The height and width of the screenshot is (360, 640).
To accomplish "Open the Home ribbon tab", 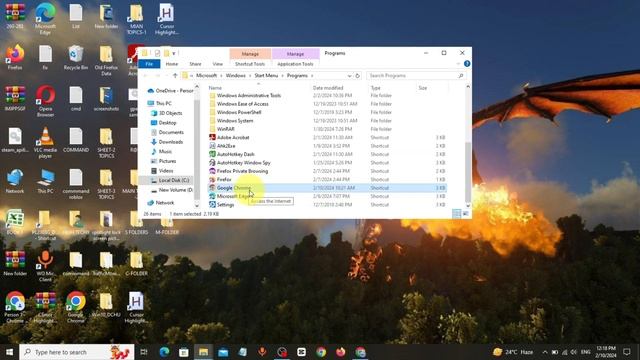I will [x=172, y=64].
